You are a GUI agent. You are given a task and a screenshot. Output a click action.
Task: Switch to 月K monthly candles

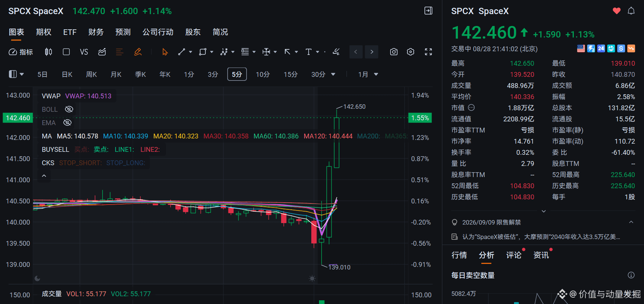click(116, 75)
